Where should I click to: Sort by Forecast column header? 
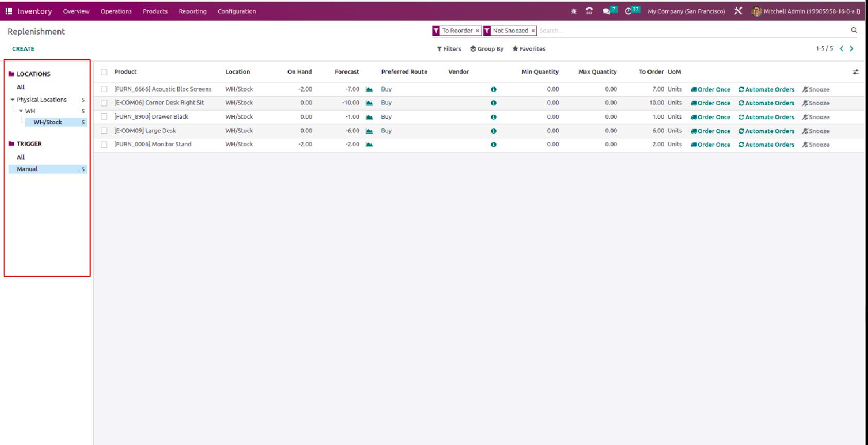coord(347,72)
